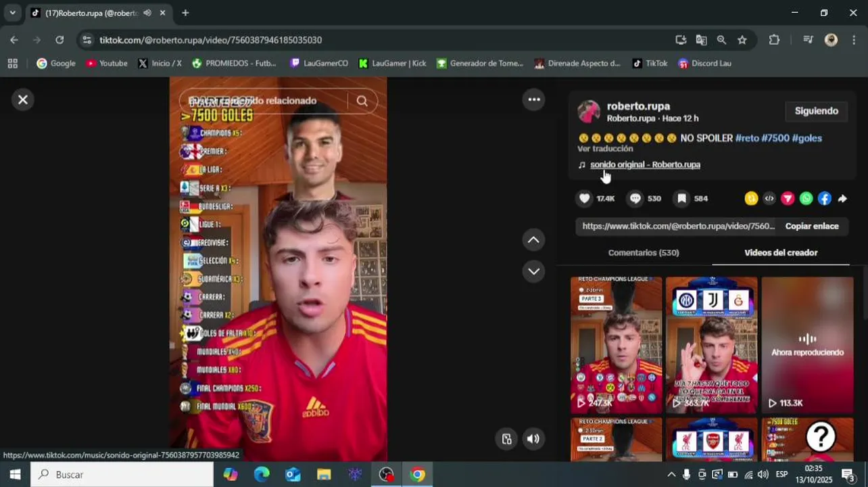Screen dimensions: 868x487
Task: Open the LauGamer | Kick bookmark
Action: coord(392,64)
